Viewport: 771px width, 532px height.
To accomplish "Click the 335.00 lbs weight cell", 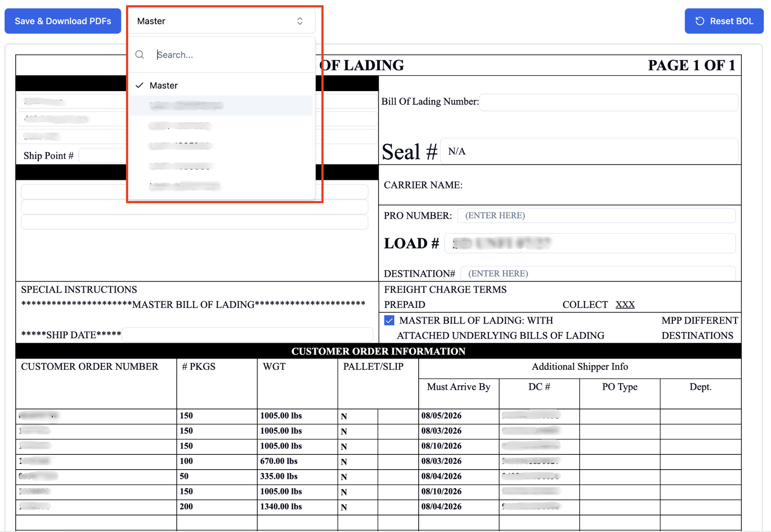I will [297, 476].
